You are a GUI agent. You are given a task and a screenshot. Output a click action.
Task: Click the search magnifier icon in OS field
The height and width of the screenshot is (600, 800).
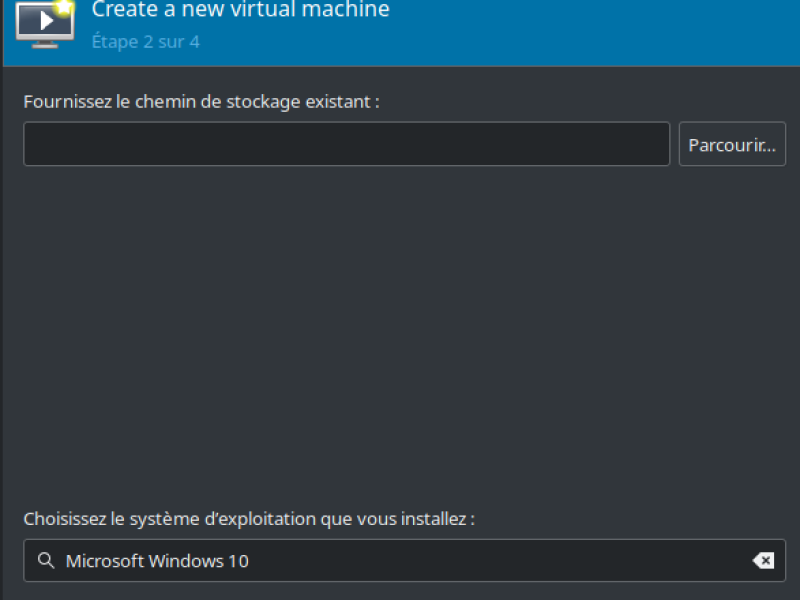[x=46, y=560]
